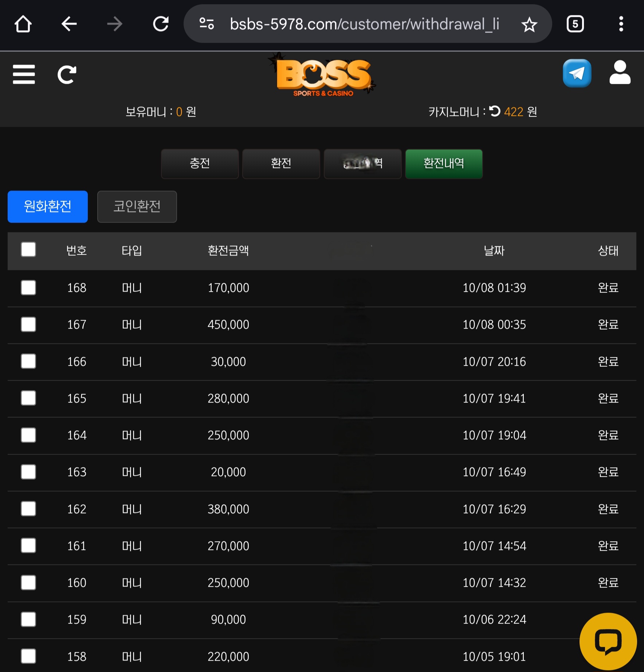Switch to the 충전 tab
This screenshot has width=644, height=672.
[200, 164]
